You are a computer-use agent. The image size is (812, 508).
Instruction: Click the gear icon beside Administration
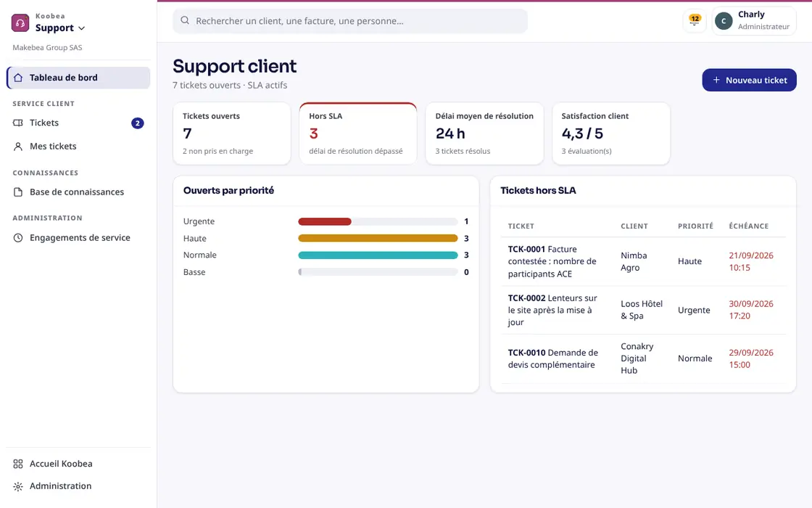pyautogui.click(x=18, y=486)
